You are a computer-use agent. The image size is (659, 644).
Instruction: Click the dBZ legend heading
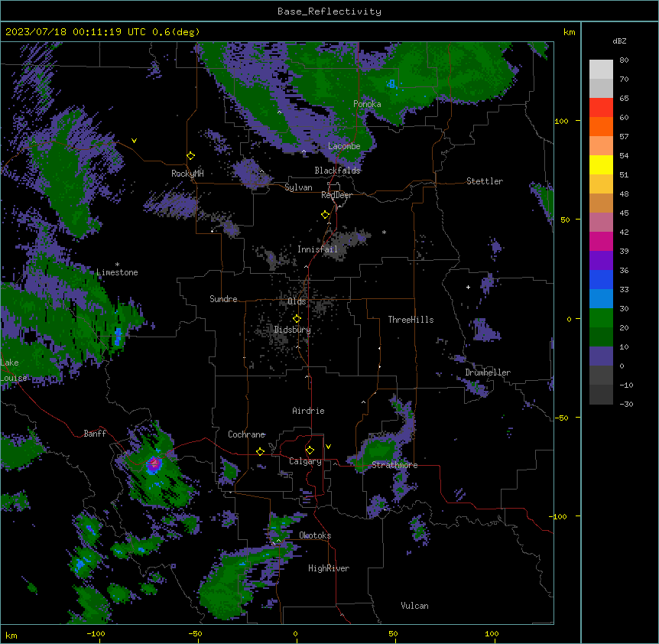[x=619, y=41]
